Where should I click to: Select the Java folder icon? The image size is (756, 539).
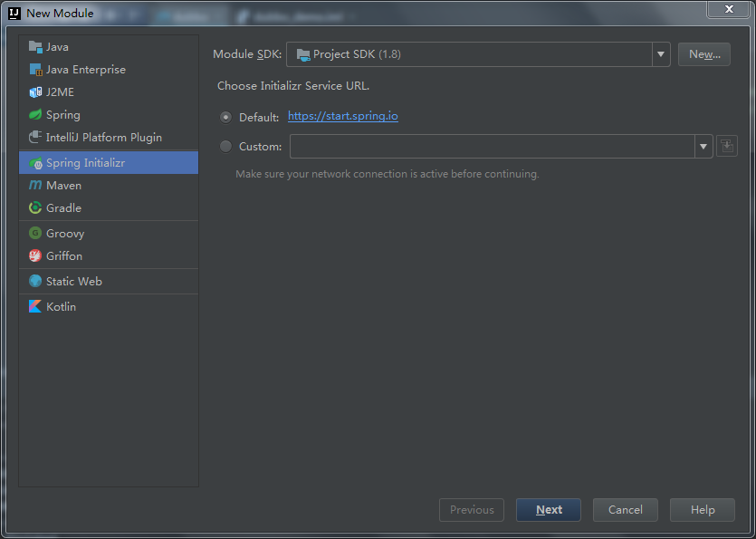click(35, 47)
